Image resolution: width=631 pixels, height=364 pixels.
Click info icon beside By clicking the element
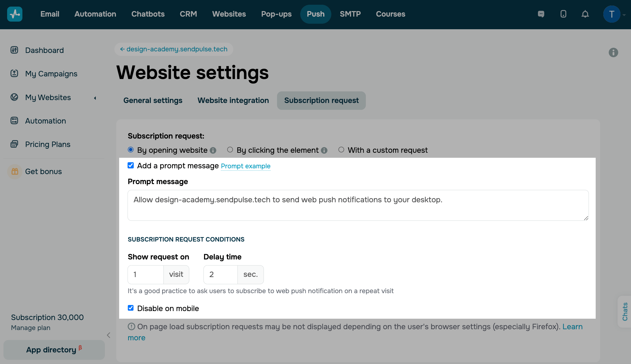[x=324, y=150]
